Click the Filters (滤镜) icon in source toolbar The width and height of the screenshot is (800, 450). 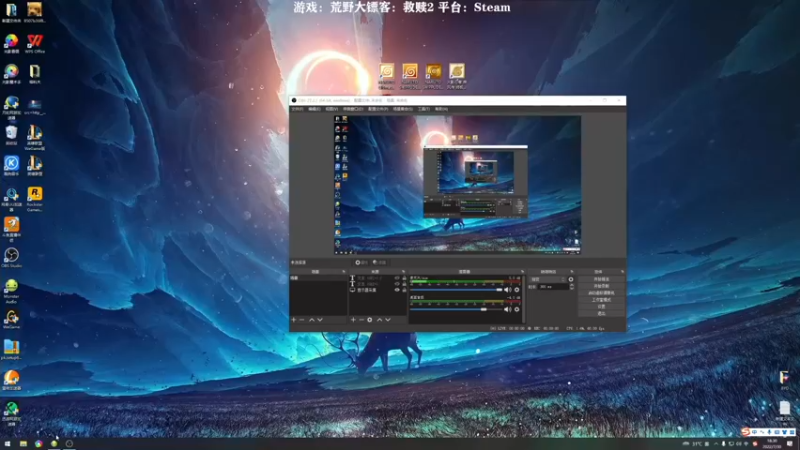[380, 262]
